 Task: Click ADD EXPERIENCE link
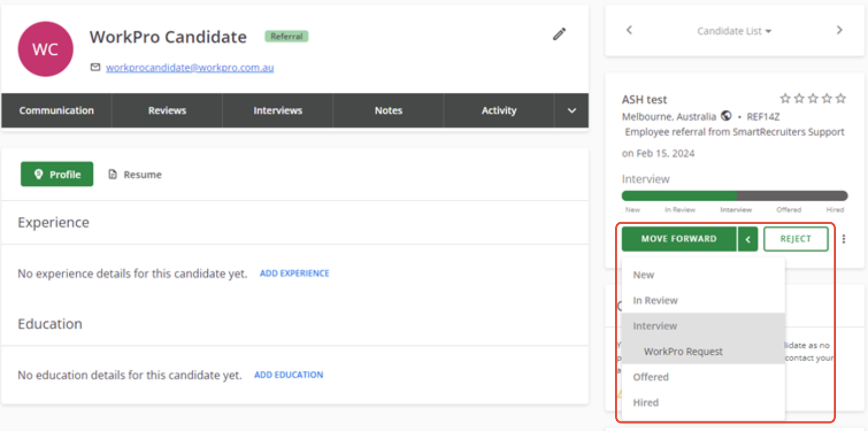tap(294, 273)
